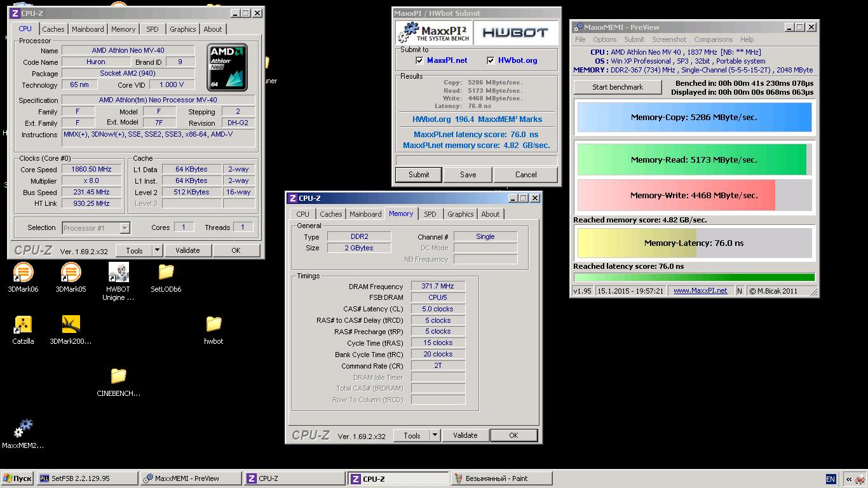Open Tools dropdown arrow in Memory CPU-Z window
Viewport: 868px width, 488px height.
(x=435, y=435)
